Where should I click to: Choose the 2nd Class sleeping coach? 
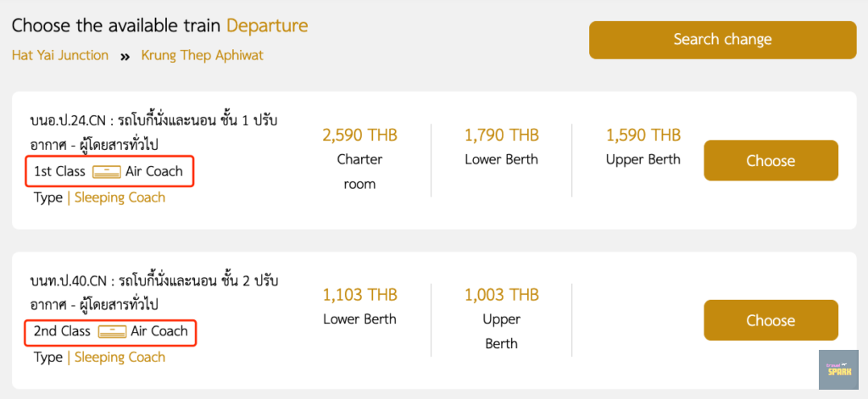click(x=771, y=320)
